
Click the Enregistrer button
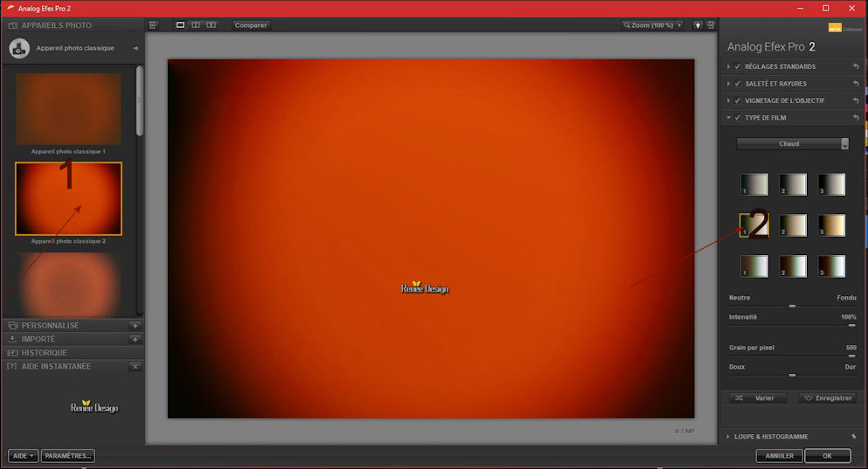tap(828, 397)
